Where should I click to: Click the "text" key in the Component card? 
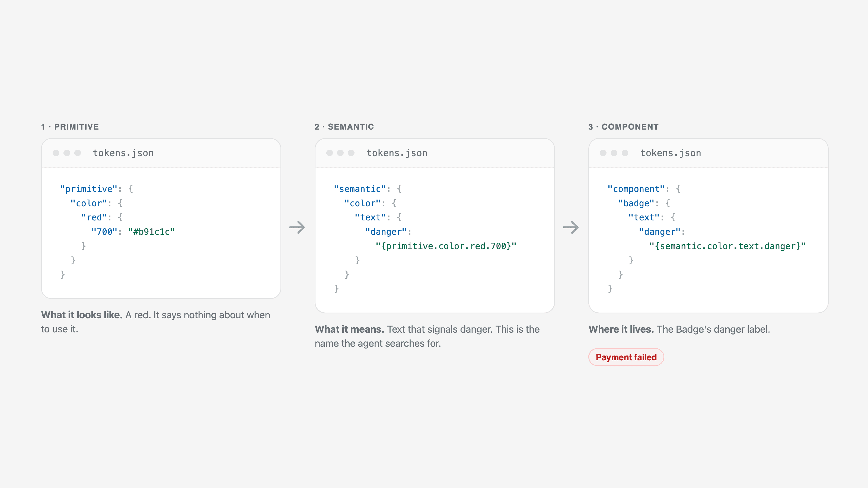[644, 217]
